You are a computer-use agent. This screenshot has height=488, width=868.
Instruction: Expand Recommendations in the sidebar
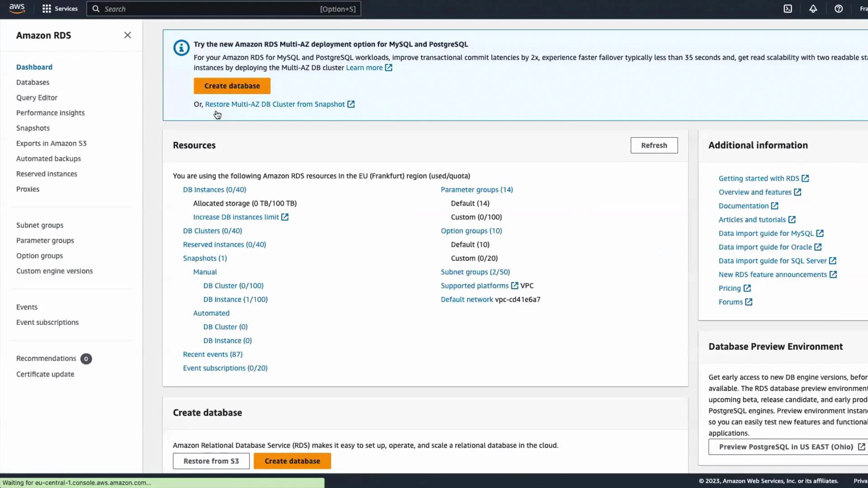pyautogui.click(x=46, y=358)
